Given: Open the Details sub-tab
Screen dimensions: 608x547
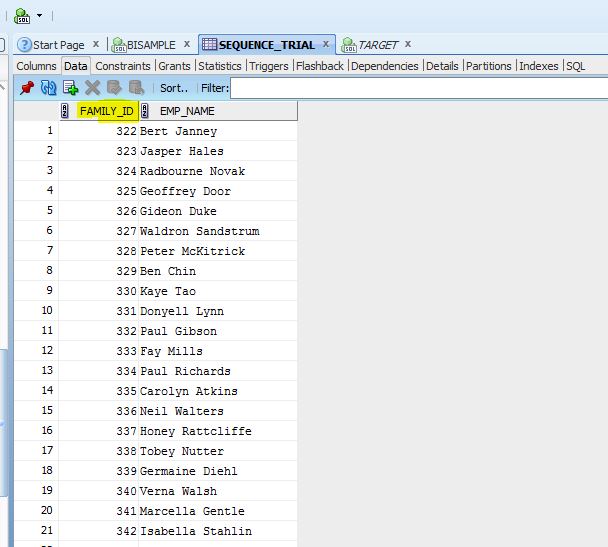Looking at the screenshot, I should (442, 66).
